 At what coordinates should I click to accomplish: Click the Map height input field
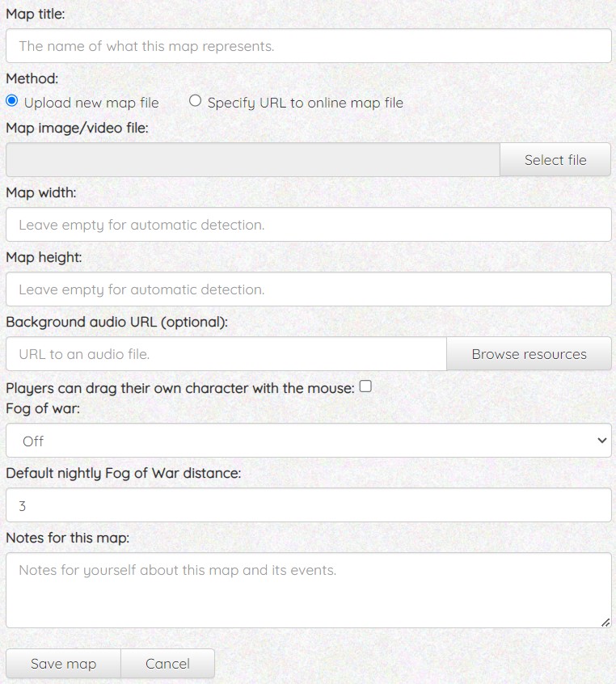(x=308, y=289)
